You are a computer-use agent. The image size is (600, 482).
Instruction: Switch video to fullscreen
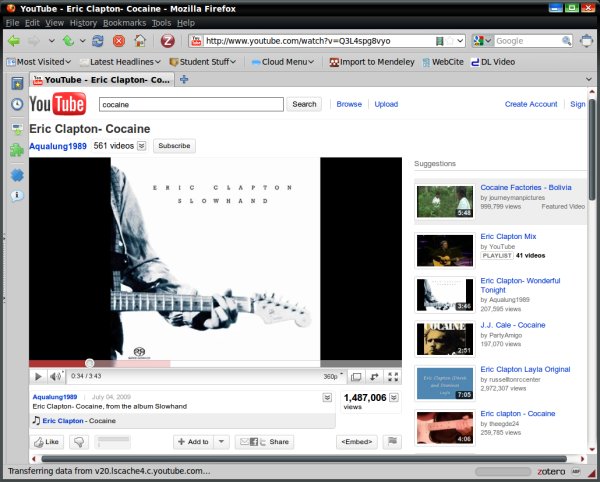click(393, 377)
